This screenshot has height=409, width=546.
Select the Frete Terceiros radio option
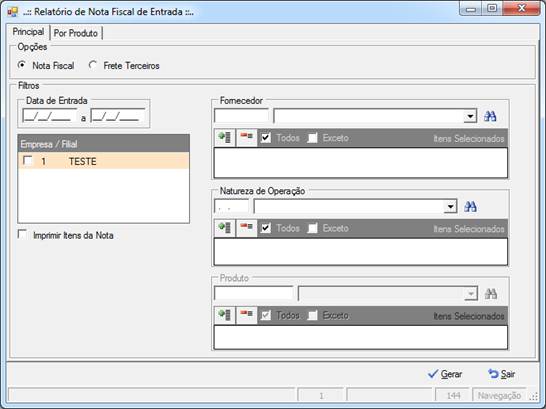tap(93, 65)
